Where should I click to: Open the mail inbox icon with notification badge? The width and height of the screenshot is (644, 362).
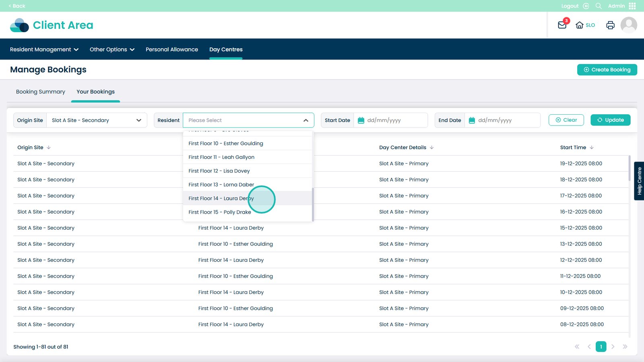562,25
